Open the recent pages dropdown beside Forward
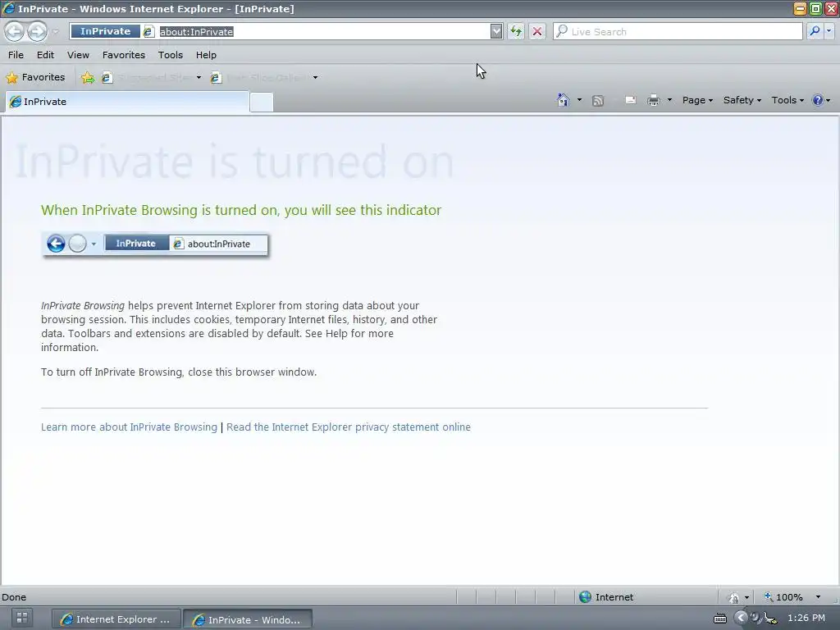The height and width of the screenshot is (630, 840). click(x=55, y=32)
